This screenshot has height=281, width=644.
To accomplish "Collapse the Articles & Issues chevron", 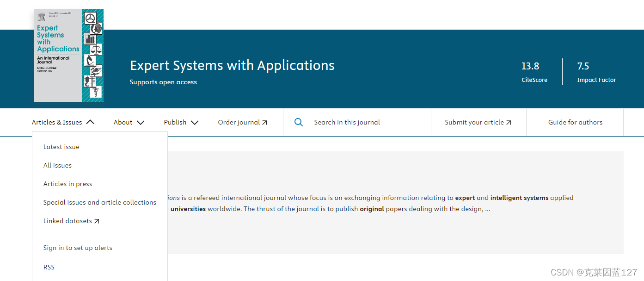I will point(90,122).
